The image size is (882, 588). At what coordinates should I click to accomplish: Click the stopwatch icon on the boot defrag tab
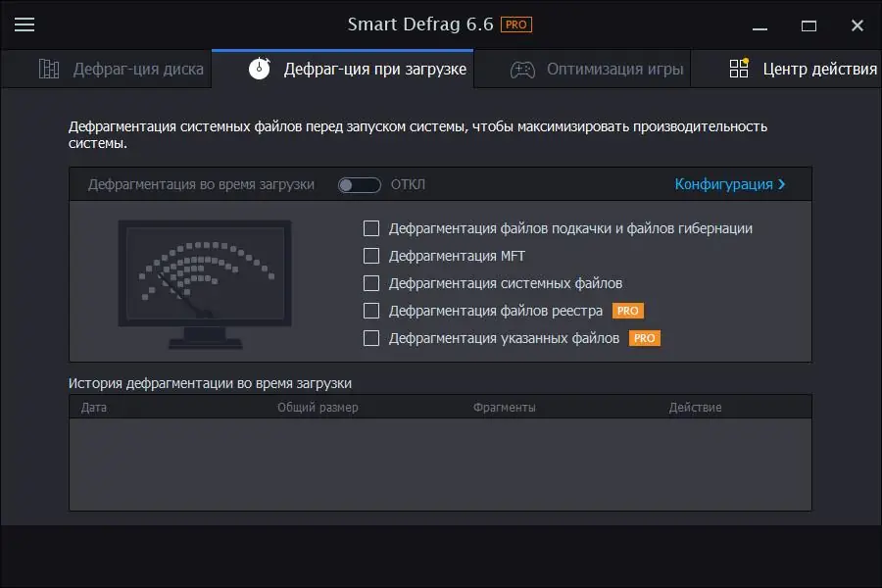pos(259,68)
